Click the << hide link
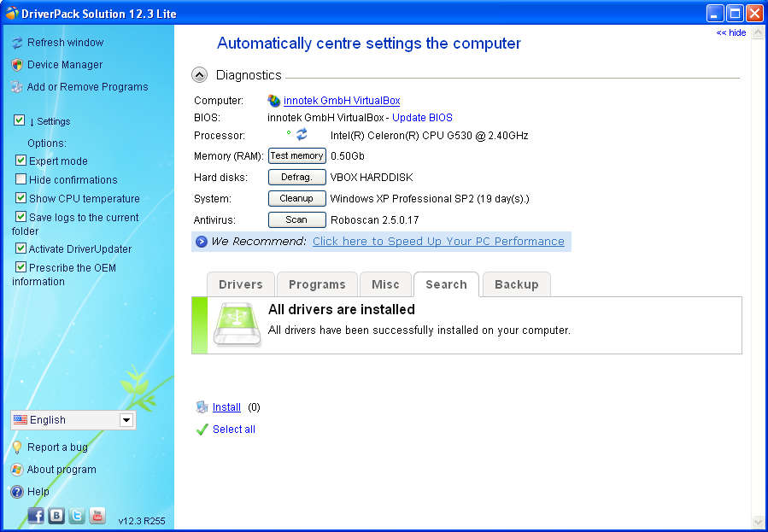Image resolution: width=768 pixels, height=532 pixels. (730, 32)
